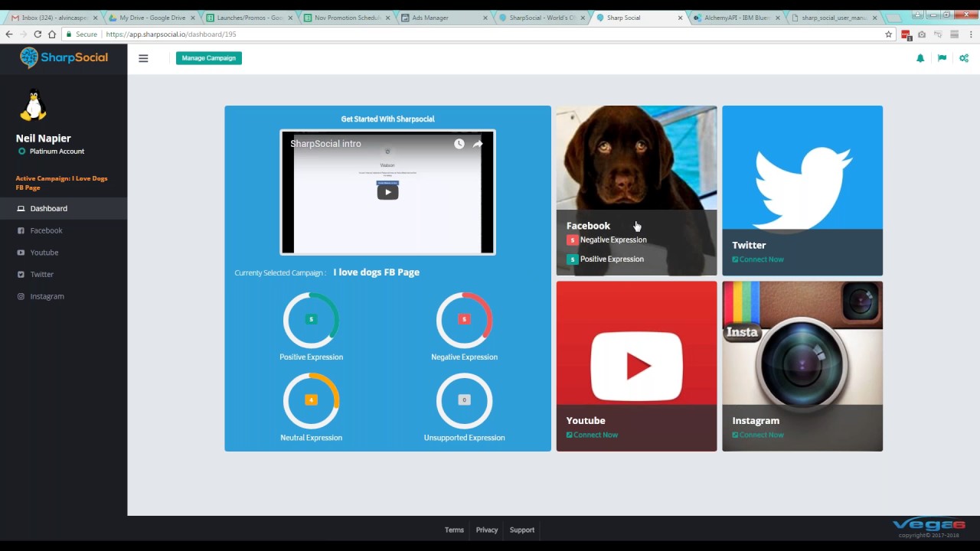Image resolution: width=980 pixels, height=551 pixels.
Task: Close the Sharp Social browser tab
Action: pos(680,18)
